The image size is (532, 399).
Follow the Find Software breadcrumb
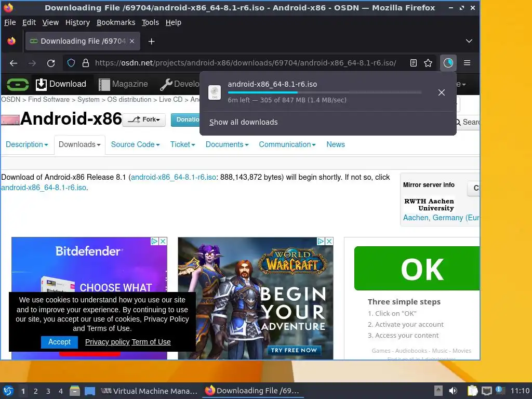coord(49,99)
